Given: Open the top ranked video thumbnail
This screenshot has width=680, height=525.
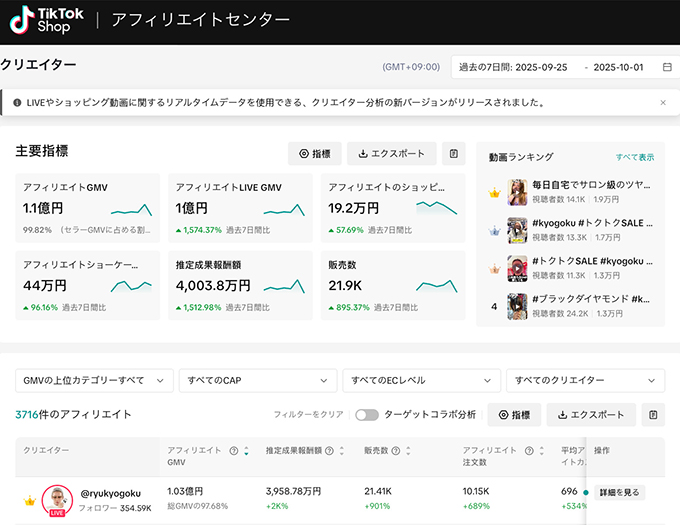Looking at the screenshot, I should coord(517,192).
